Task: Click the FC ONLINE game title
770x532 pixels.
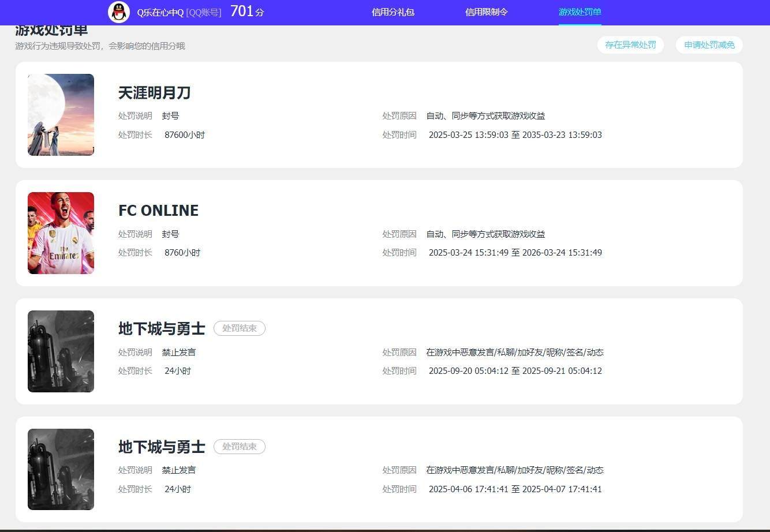Action: pyautogui.click(x=158, y=211)
